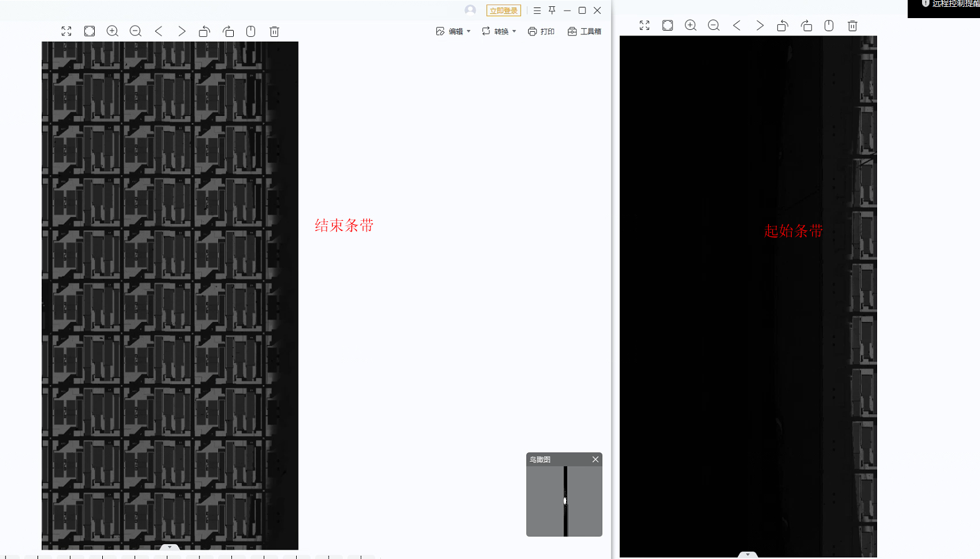Delete the image in right viewer
Viewport: 980px width, 559px height.
click(x=853, y=26)
